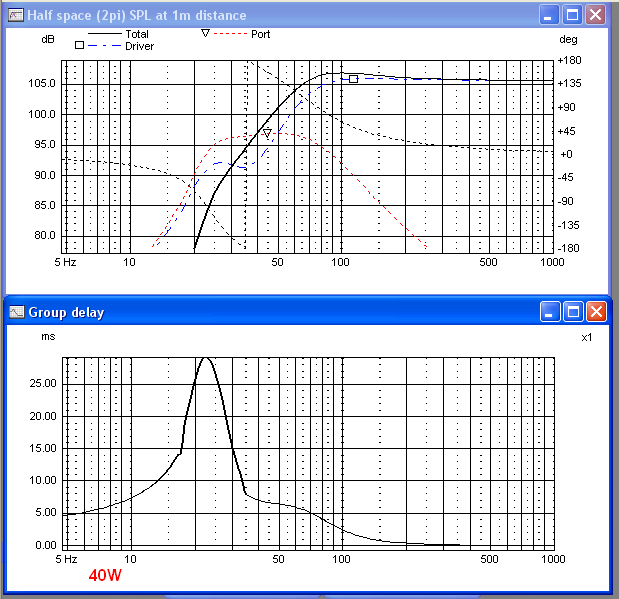Click the square legend symbol beside Driver
This screenshot has width=619, height=599.
79,45
